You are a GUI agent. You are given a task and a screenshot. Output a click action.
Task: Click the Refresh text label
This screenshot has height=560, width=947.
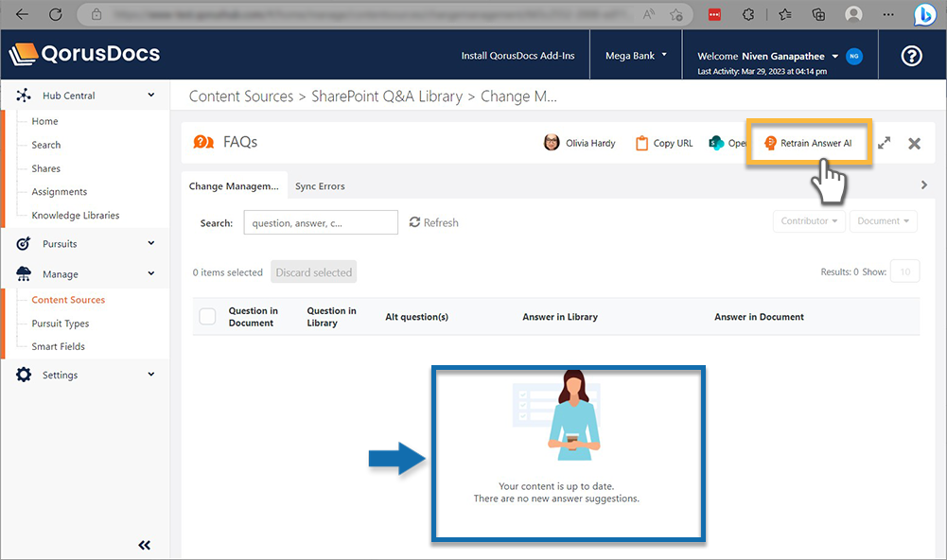441,223
